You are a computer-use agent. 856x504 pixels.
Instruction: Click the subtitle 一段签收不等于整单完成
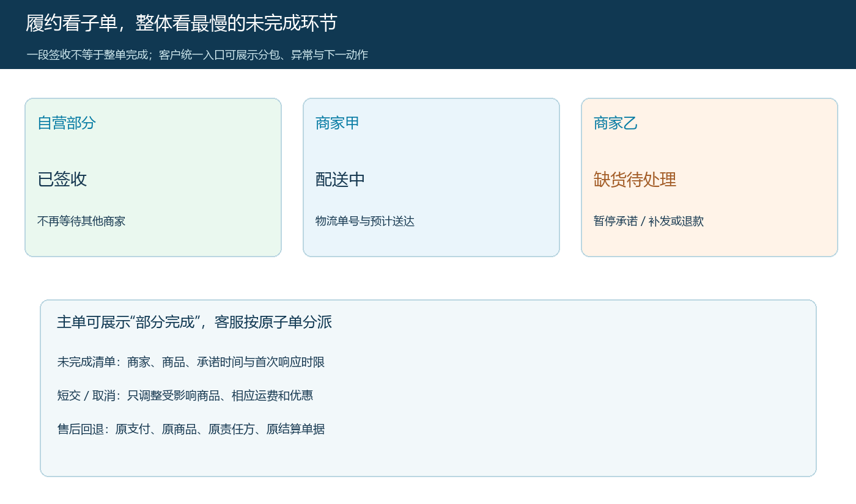tap(89, 55)
